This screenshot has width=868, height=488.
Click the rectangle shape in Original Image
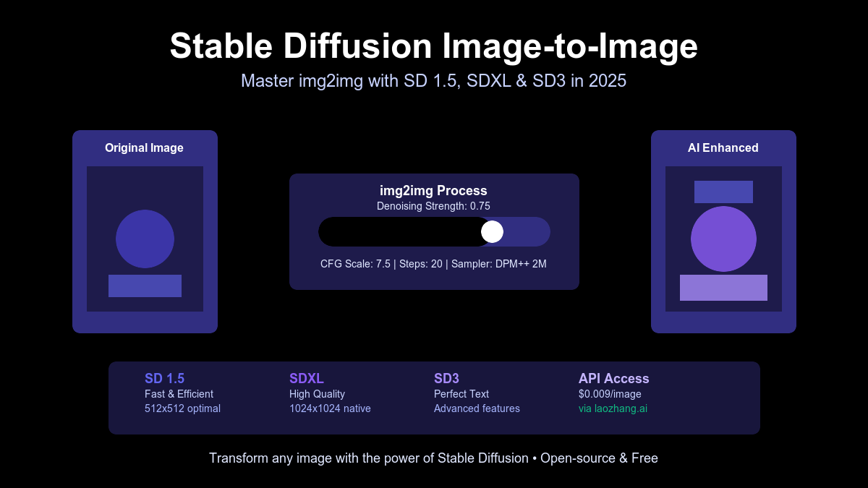pyautogui.click(x=145, y=286)
